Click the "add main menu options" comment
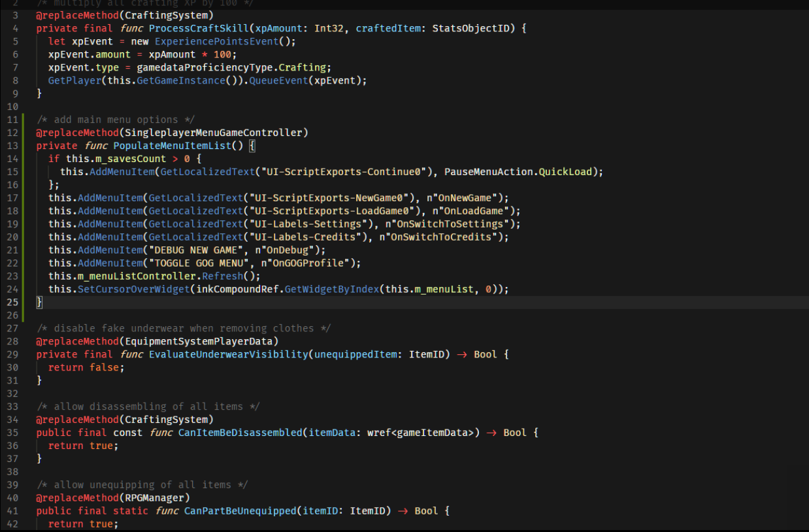This screenshot has width=809, height=532. 116,120
